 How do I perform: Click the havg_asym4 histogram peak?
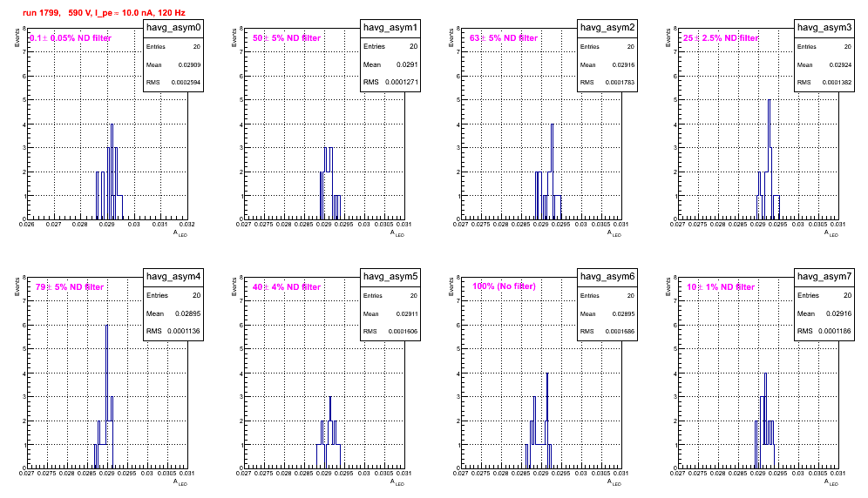pyautogui.click(x=107, y=326)
